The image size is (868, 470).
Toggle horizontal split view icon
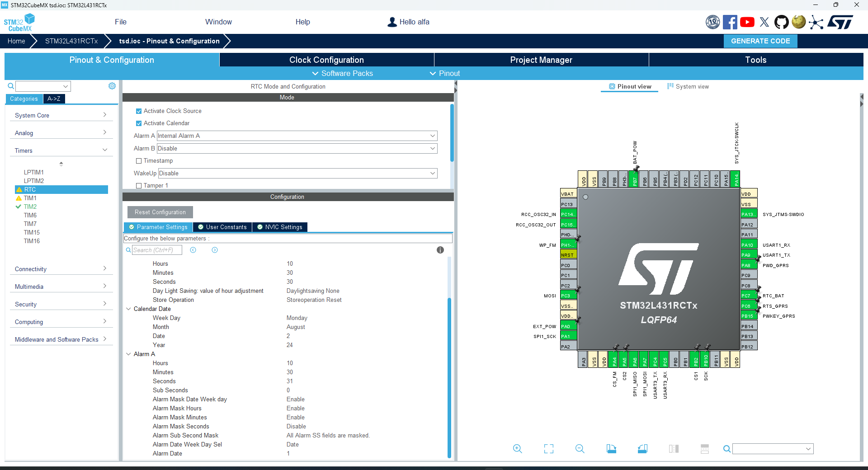705,449
